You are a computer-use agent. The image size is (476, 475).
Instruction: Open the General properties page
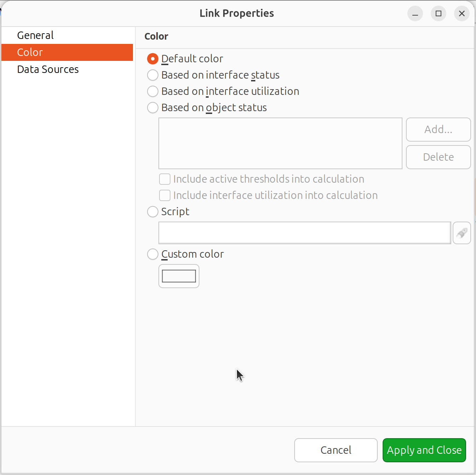35,35
